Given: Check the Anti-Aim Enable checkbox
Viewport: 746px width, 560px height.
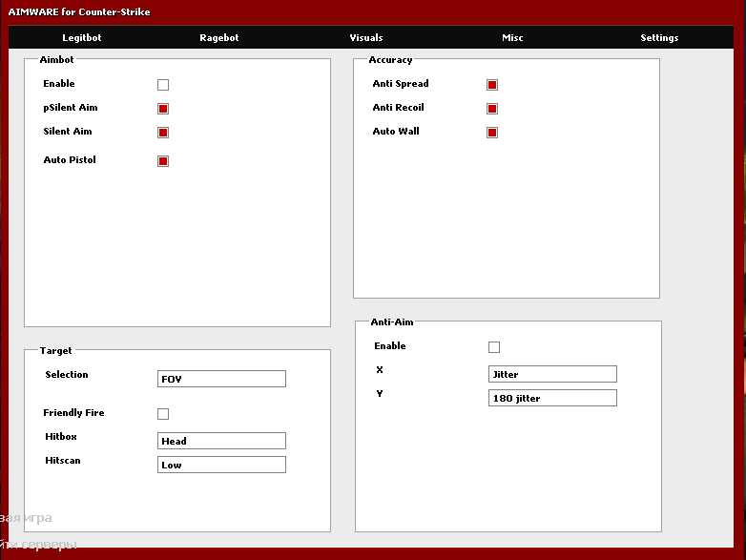Looking at the screenshot, I should pos(494,347).
